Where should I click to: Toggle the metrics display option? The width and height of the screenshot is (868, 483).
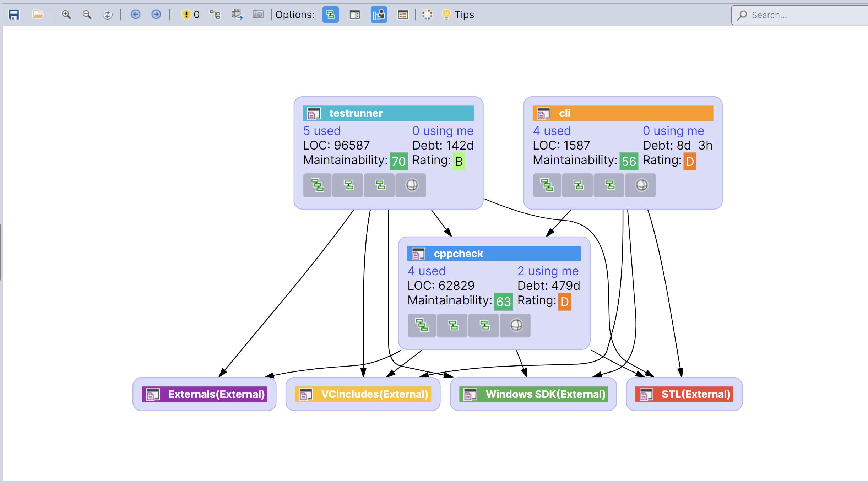pos(379,15)
